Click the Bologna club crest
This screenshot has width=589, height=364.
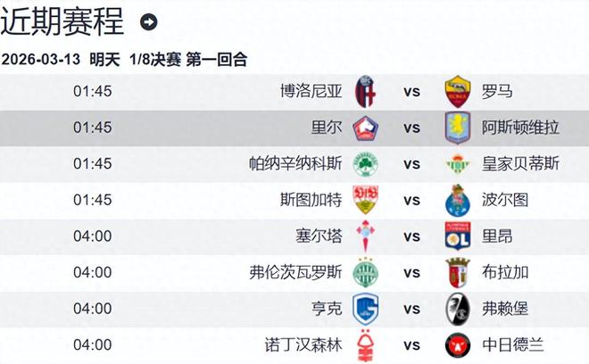point(366,91)
